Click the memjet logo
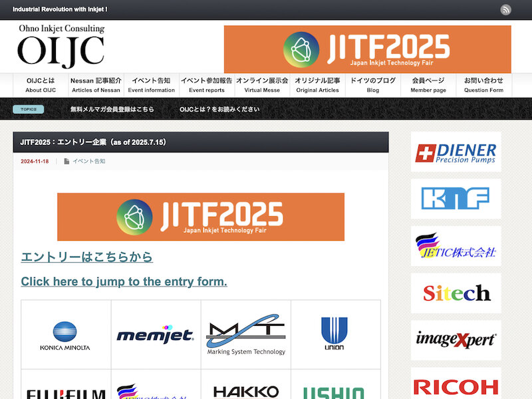532x399 pixels. pyautogui.click(x=156, y=334)
